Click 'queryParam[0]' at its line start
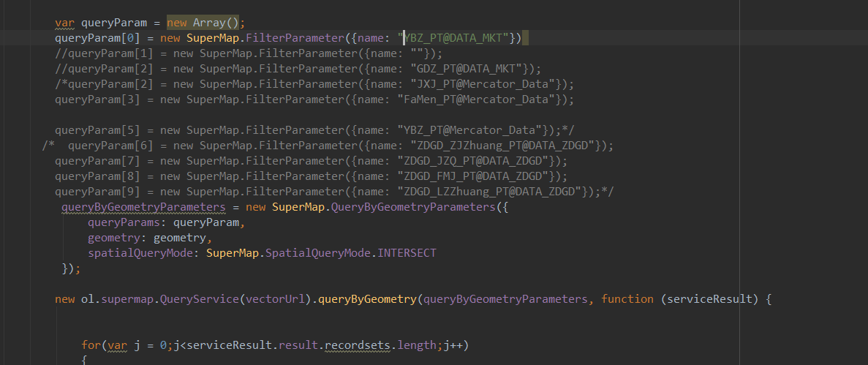 (97, 38)
